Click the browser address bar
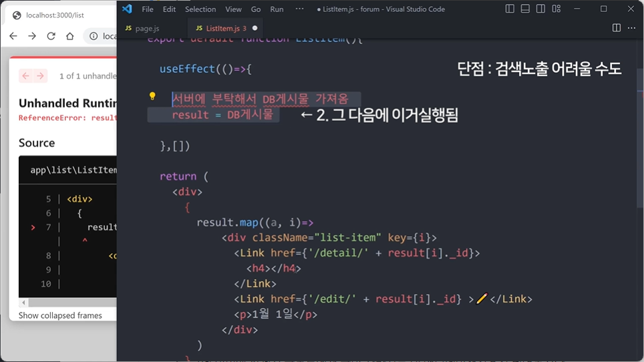The width and height of the screenshot is (644, 362). (x=101, y=36)
